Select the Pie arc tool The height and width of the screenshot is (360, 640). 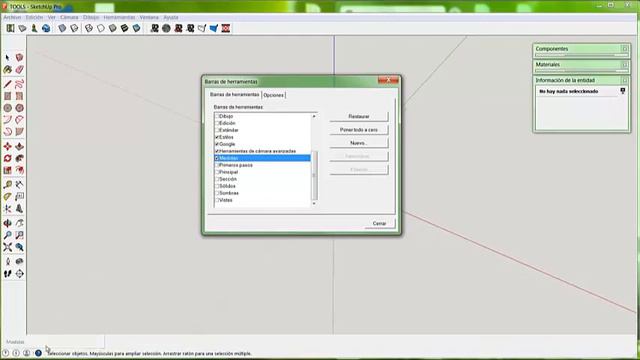click(x=19, y=132)
